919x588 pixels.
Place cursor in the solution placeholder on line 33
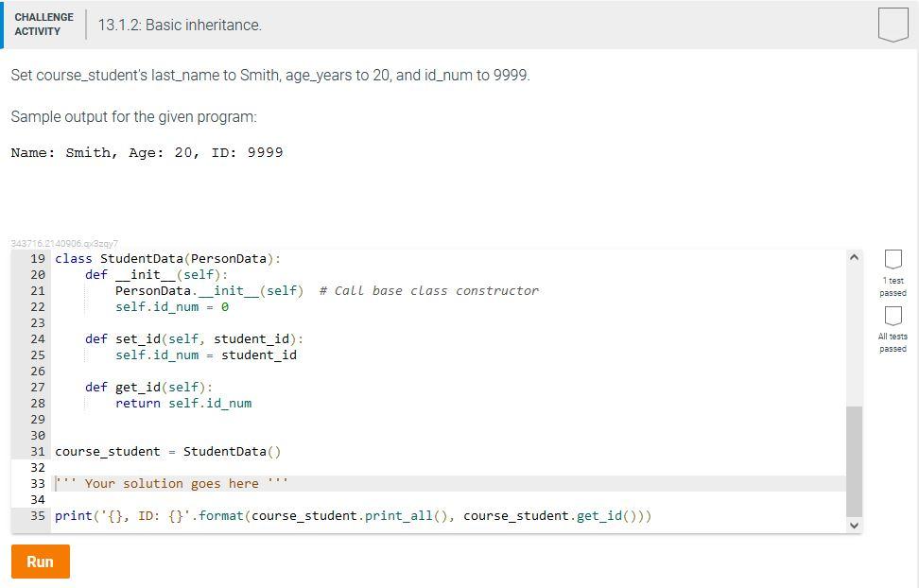[x=170, y=483]
